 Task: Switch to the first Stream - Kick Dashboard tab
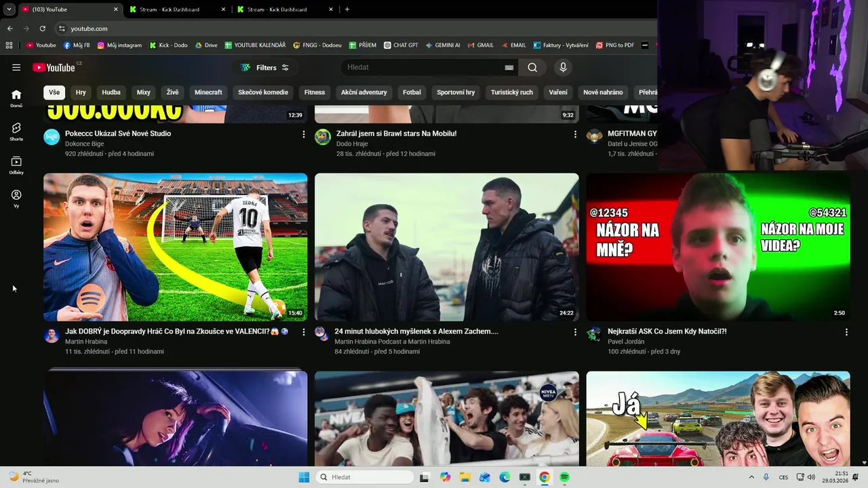(175, 9)
